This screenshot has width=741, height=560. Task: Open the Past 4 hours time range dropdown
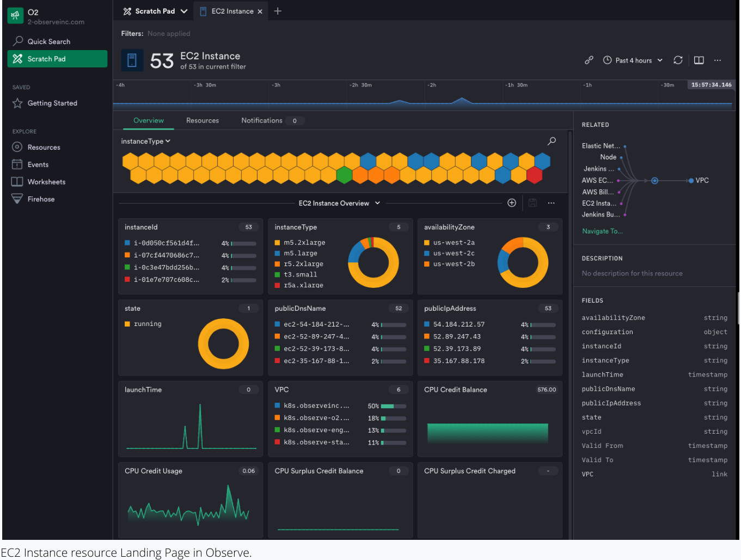click(633, 60)
